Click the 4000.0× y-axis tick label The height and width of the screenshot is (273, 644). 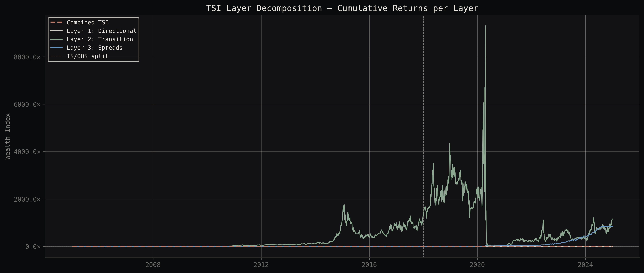pyautogui.click(x=27, y=152)
